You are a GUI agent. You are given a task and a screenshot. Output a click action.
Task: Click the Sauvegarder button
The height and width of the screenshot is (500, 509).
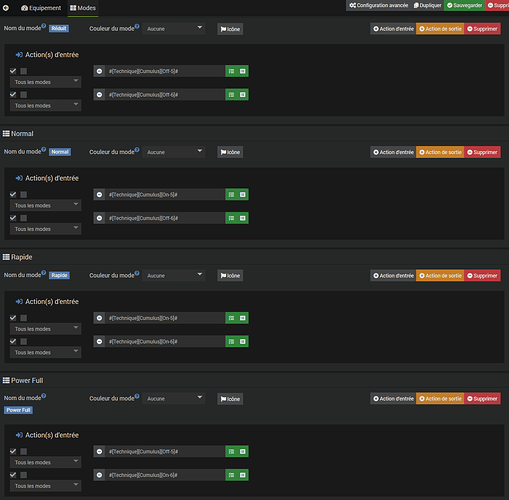pos(464,5)
